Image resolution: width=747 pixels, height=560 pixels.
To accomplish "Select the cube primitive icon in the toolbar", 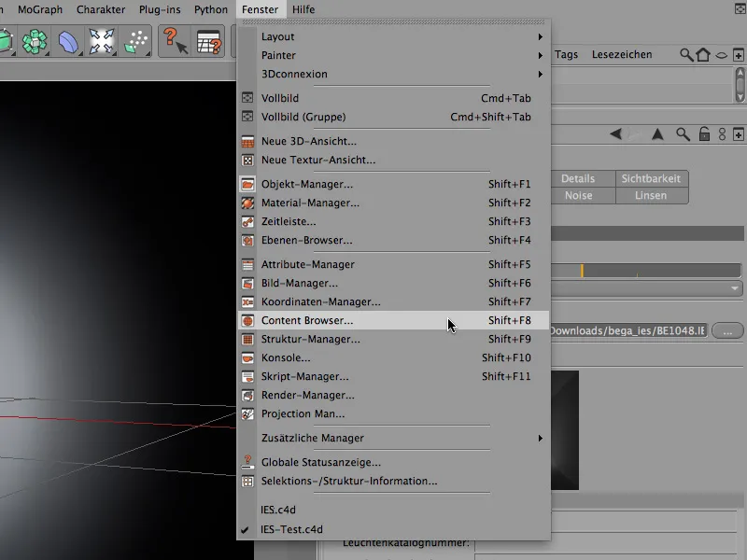I will (6, 40).
